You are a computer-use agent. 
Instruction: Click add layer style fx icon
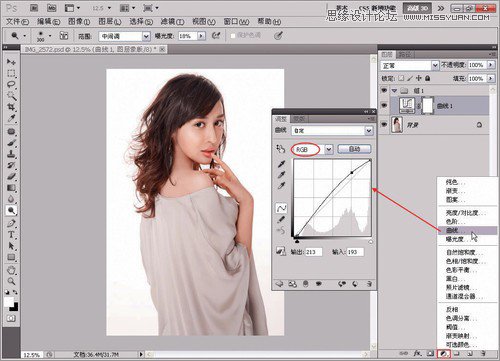point(417,353)
